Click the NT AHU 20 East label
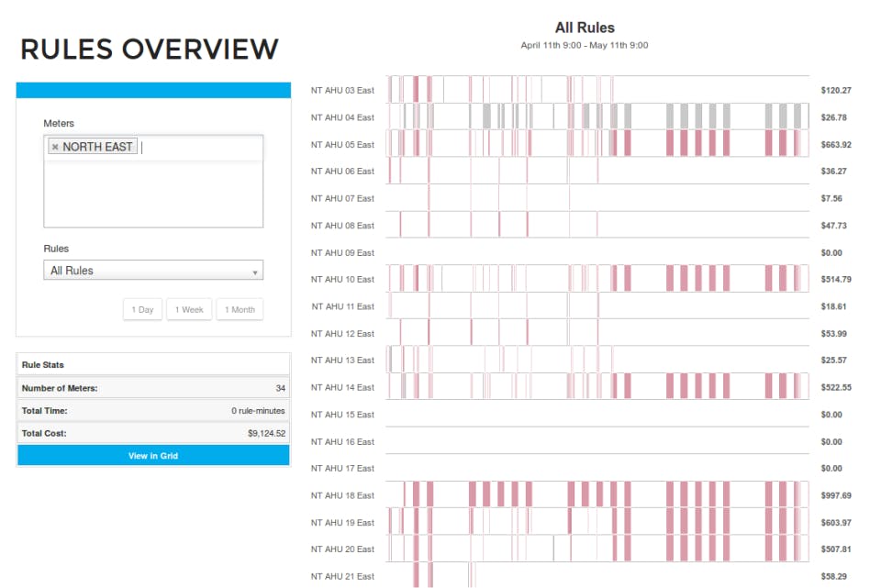Screen dimensions: 881x588 (x=342, y=549)
